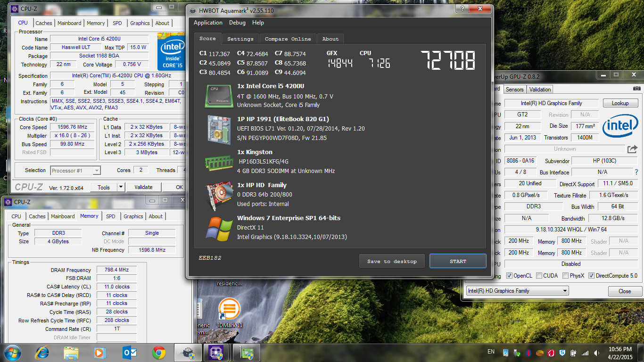Open Outlook from the taskbar

pyautogui.click(x=129, y=352)
